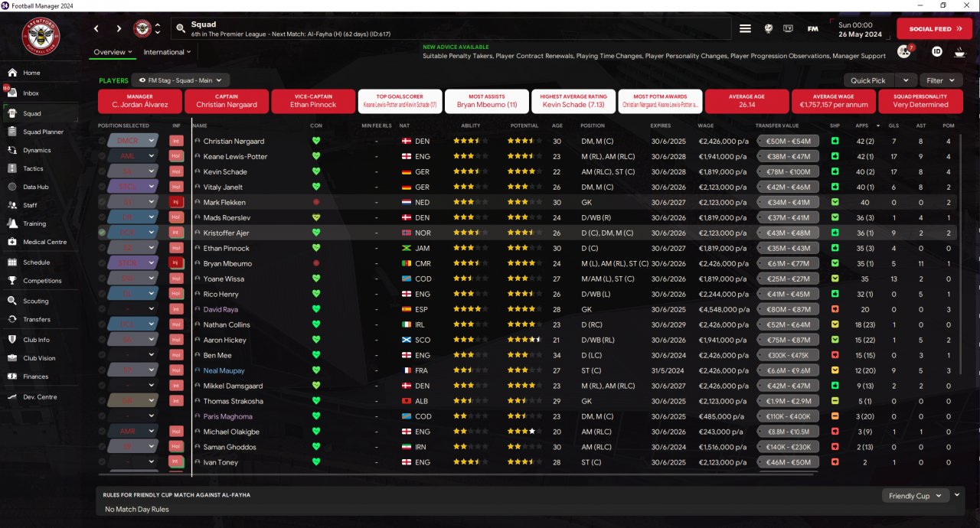This screenshot has height=528, width=980.
Task: Open player name Neal Maupay
Action: click(224, 370)
